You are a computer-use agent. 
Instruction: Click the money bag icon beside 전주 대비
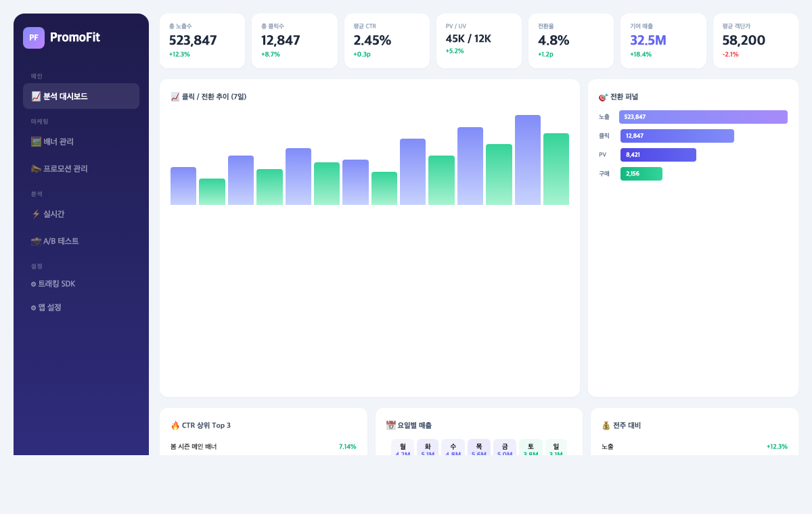pos(606,425)
